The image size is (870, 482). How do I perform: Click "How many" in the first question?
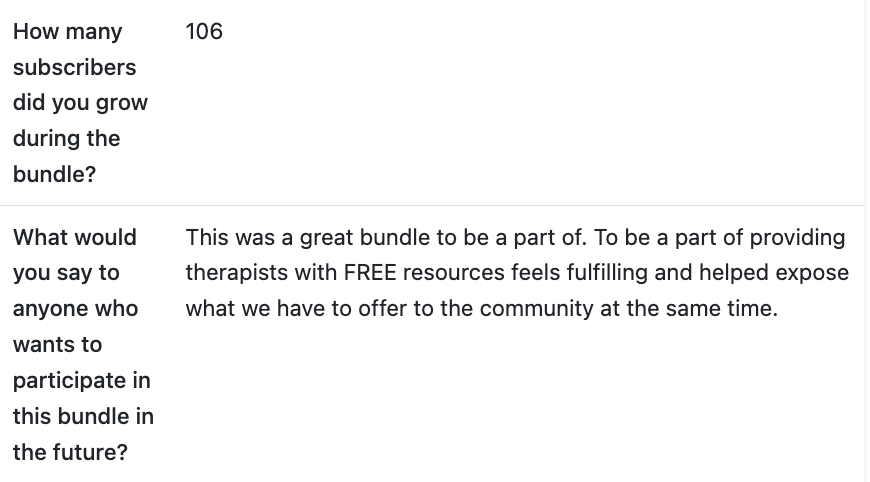click(x=67, y=32)
